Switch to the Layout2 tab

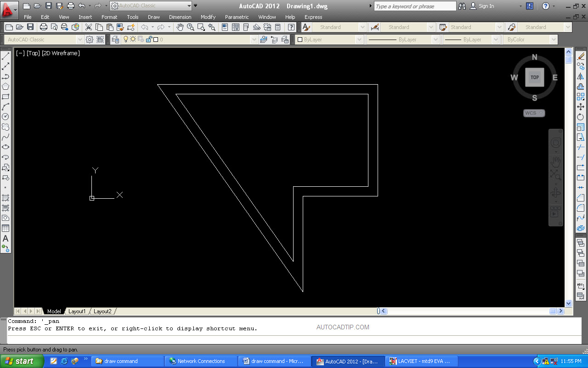[102, 311]
